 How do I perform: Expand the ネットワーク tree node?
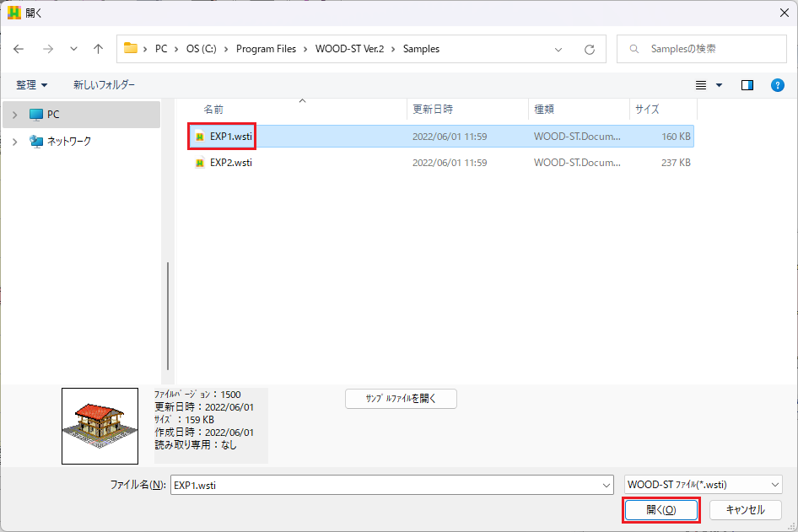coord(14,142)
